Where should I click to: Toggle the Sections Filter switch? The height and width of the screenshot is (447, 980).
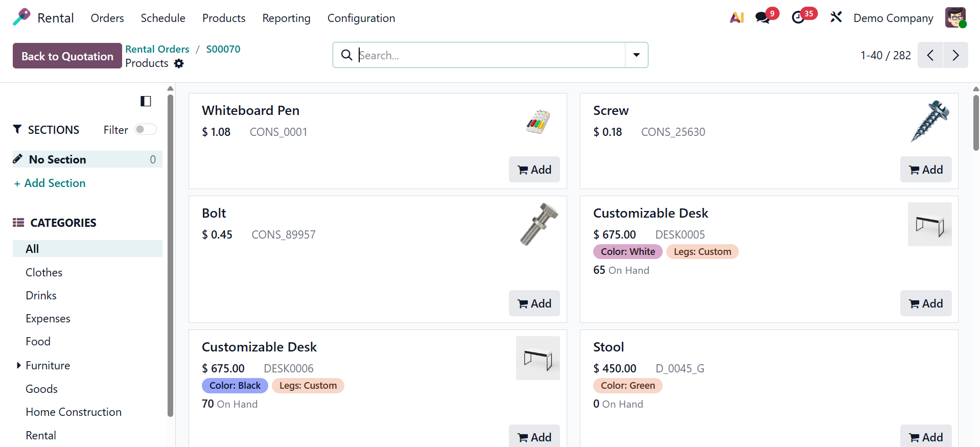(145, 130)
